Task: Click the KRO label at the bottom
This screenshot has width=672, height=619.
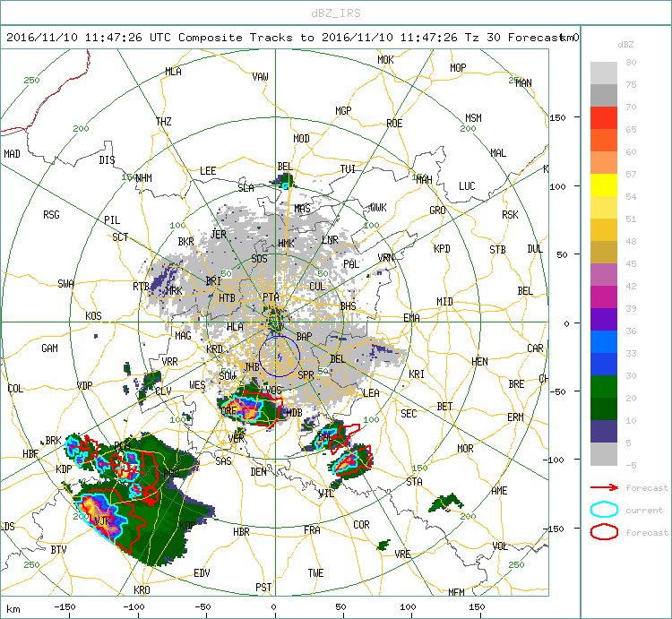Action: 142,589
